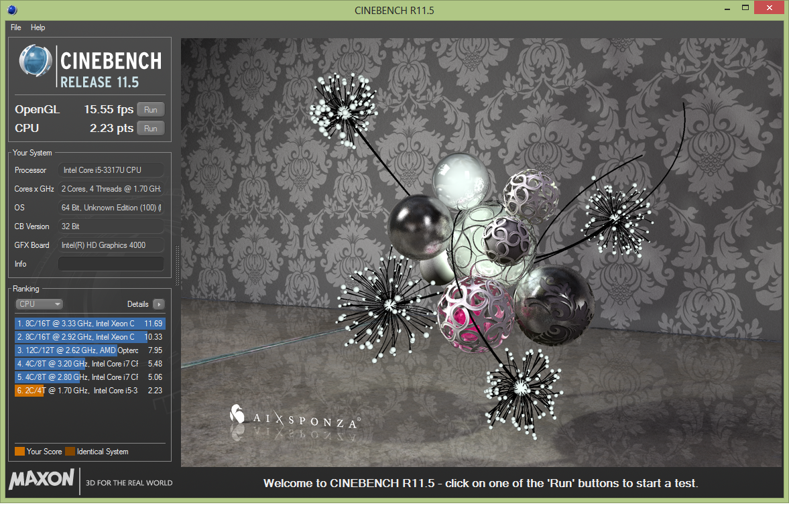Select your score row 2C/4T 2.23
789x532 pixels.
tap(90, 390)
